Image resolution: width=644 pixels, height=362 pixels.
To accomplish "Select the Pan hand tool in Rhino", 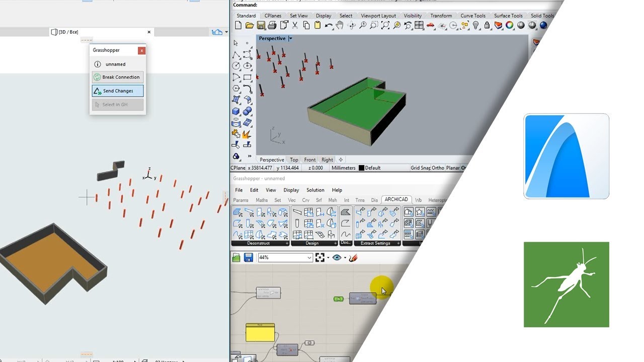I will coord(340,25).
